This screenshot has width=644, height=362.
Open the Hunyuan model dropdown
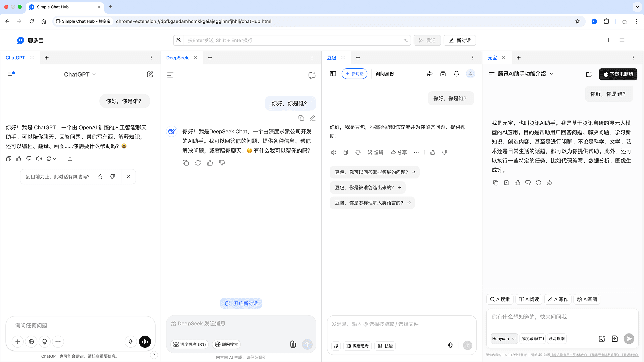point(504,339)
